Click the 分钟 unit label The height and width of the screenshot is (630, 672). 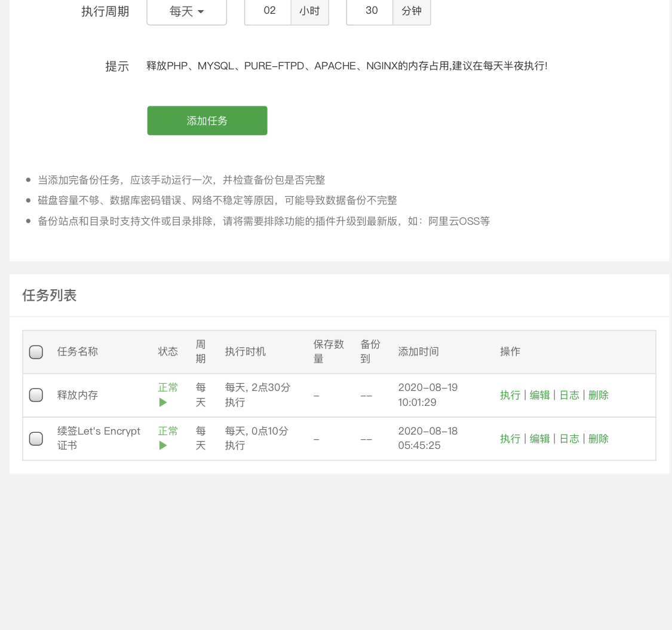[x=412, y=11]
